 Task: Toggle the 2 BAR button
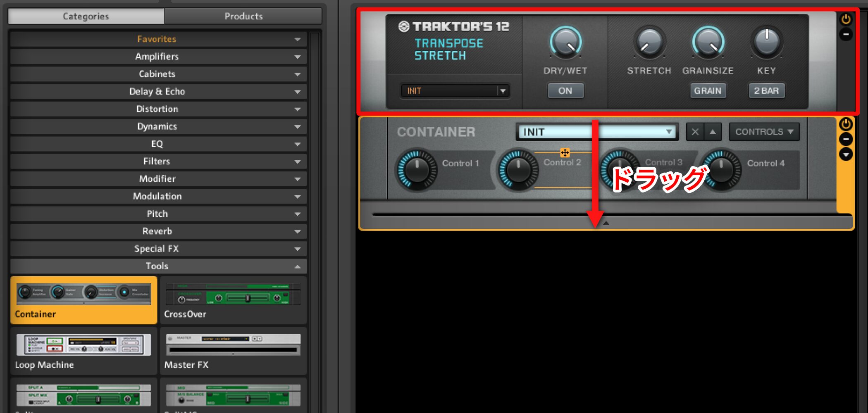[x=766, y=91]
